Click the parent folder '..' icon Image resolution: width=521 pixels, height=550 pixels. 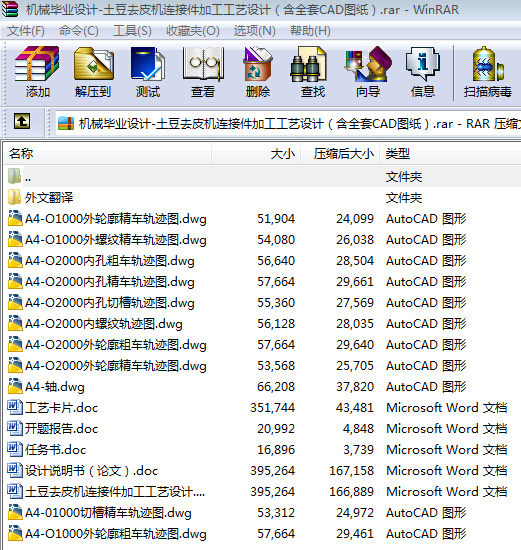(x=14, y=176)
